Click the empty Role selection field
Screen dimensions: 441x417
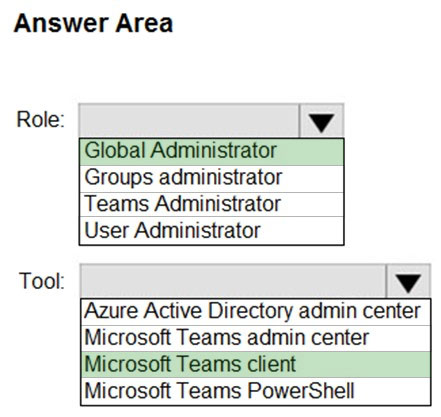click(x=189, y=121)
